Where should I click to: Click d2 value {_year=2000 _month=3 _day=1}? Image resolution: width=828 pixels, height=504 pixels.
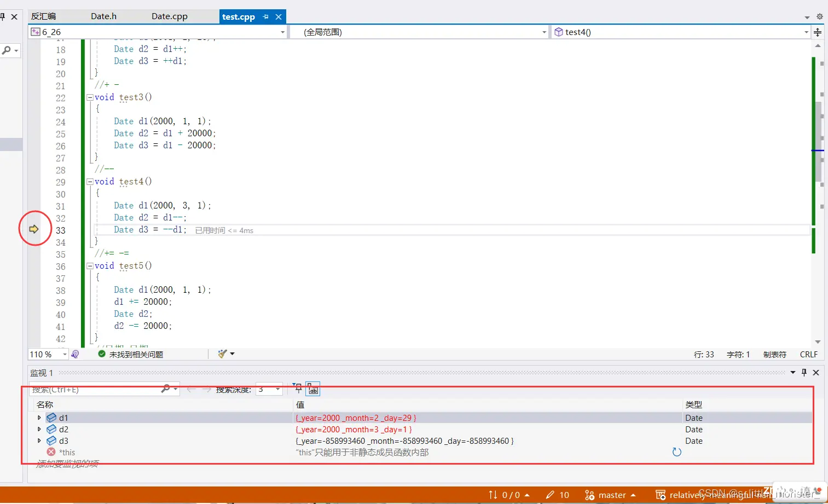pos(354,430)
